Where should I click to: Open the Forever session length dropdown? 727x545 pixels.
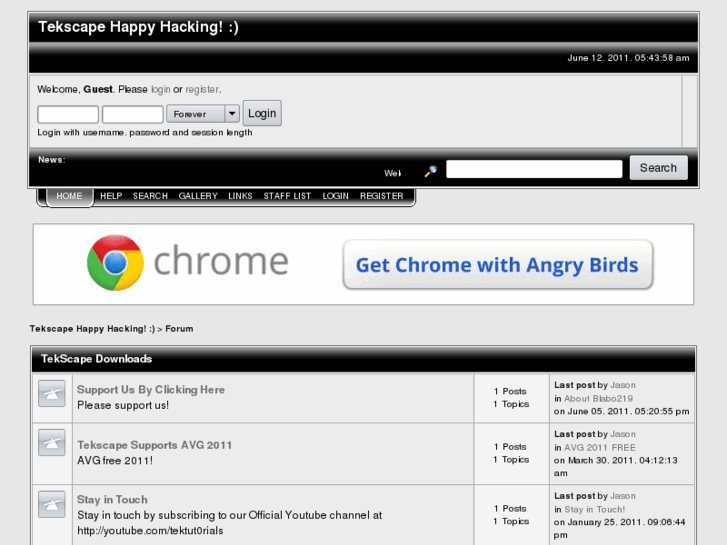coord(203,114)
